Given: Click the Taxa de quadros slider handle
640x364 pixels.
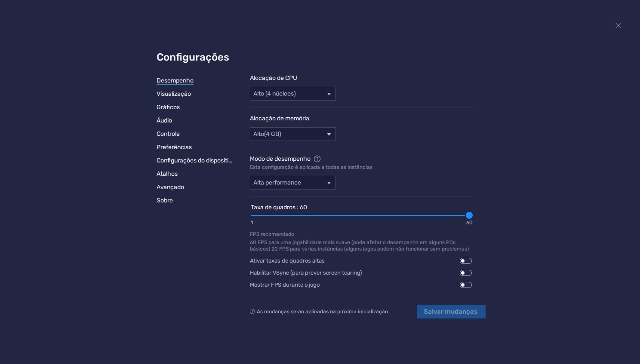Looking at the screenshot, I should 469,215.
